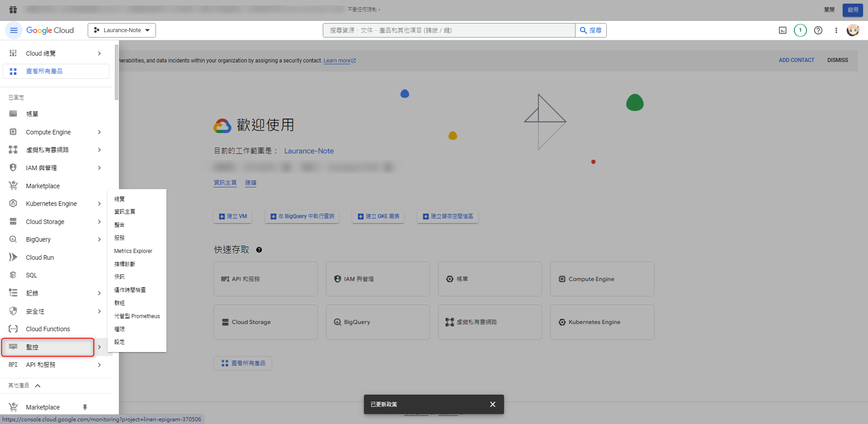Expand the Compute Engine submenu arrow
868x424 pixels.
(x=99, y=132)
